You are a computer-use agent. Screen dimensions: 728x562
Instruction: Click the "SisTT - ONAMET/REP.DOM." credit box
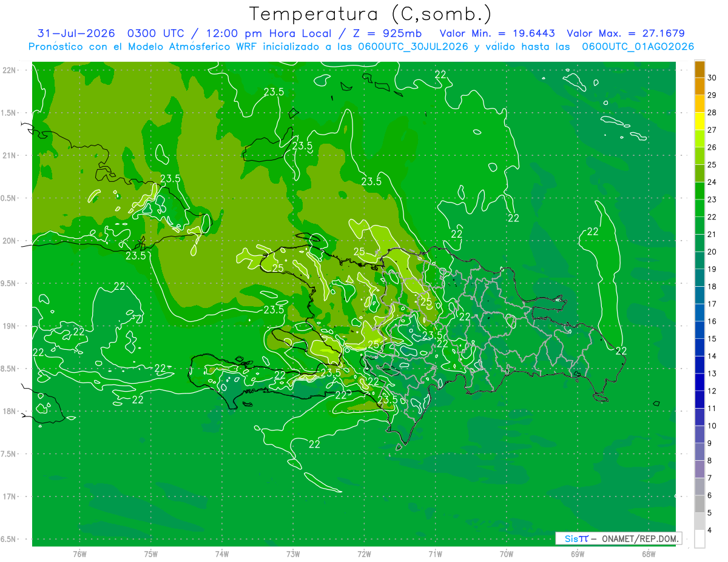pos(618,538)
